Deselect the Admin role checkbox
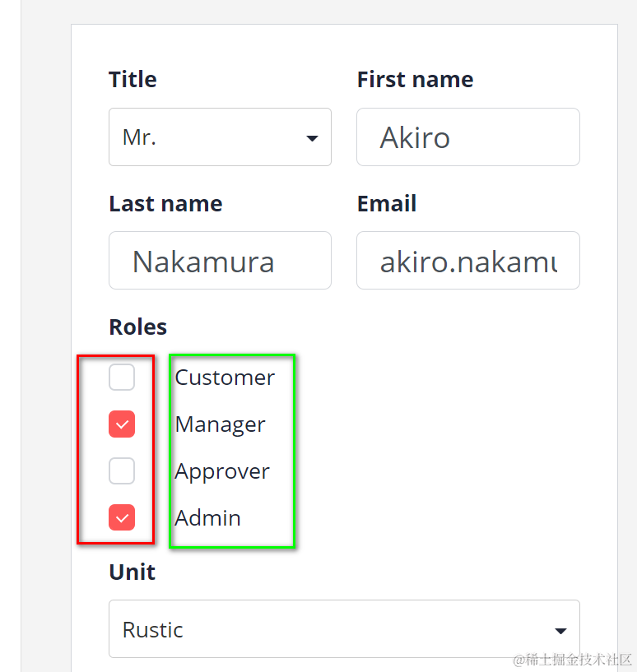This screenshot has height=672, width=637. click(x=122, y=518)
